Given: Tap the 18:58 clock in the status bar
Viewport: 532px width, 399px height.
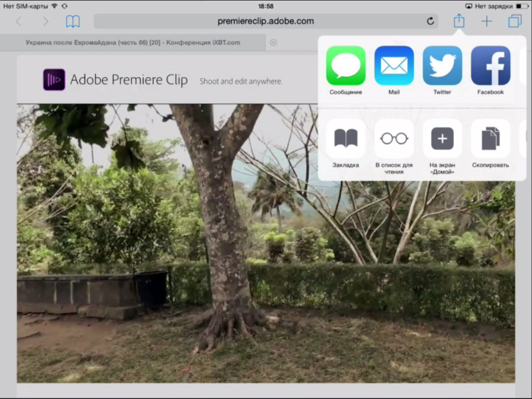Looking at the screenshot, I should click(266, 6).
